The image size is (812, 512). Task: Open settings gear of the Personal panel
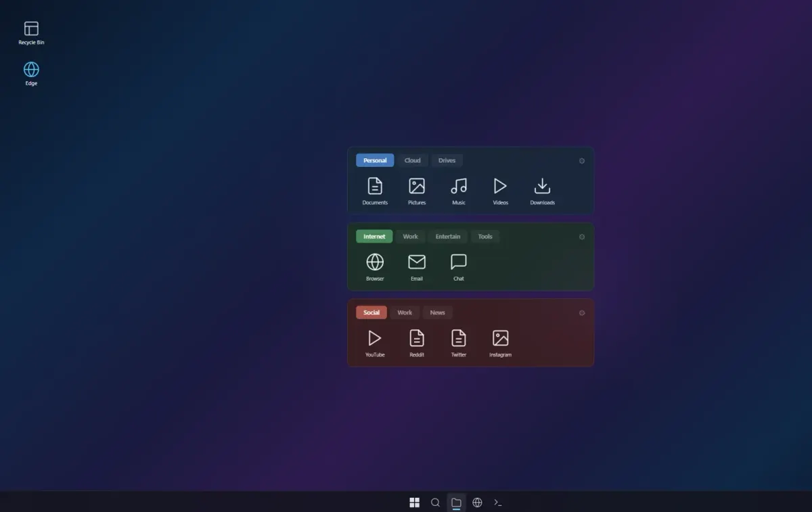(582, 161)
